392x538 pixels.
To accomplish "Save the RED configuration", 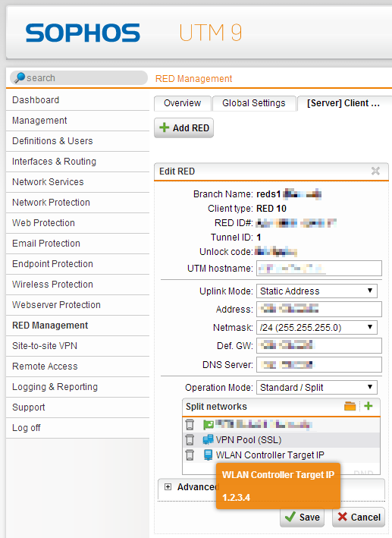I will pyautogui.click(x=302, y=517).
